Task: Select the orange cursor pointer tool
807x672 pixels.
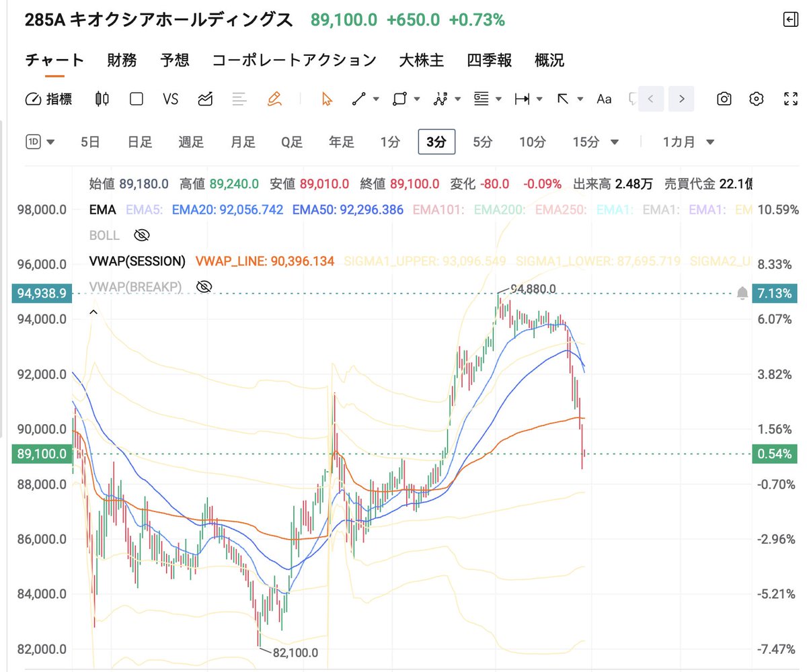Action: click(x=327, y=99)
